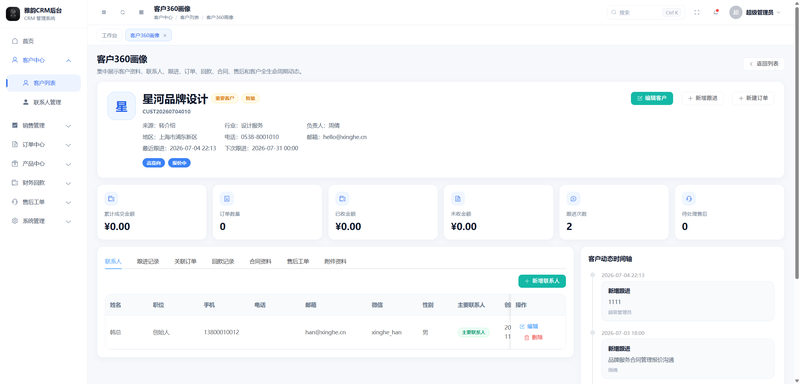The height and width of the screenshot is (384, 800).
Task: Click the 主要联系人 badge in 韩总 row
Action: coord(473,332)
